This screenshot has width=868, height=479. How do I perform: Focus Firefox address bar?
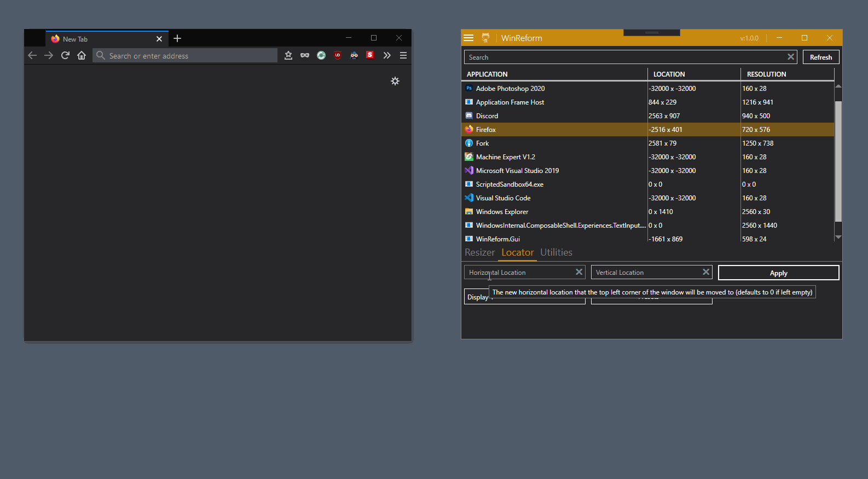[x=185, y=55]
